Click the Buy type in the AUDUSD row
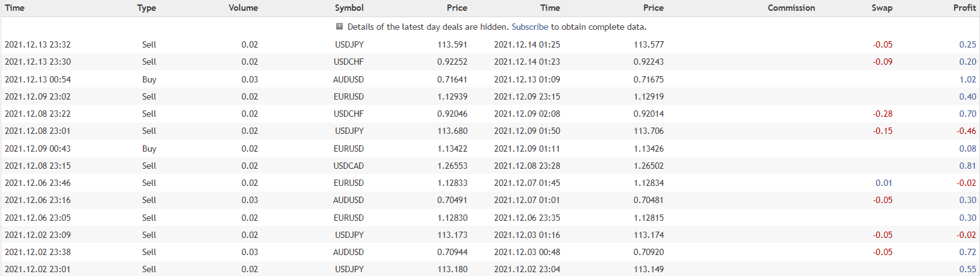980x276 pixels. [x=150, y=80]
